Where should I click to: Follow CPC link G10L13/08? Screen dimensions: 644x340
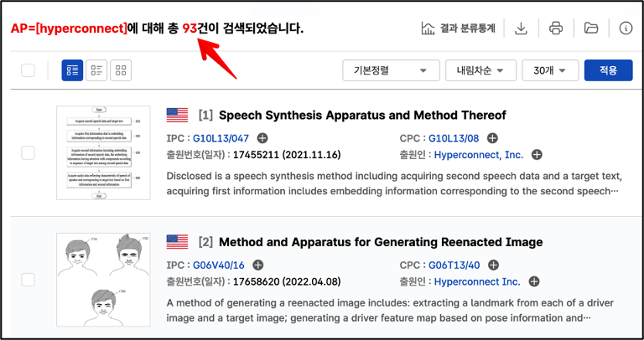(454, 138)
